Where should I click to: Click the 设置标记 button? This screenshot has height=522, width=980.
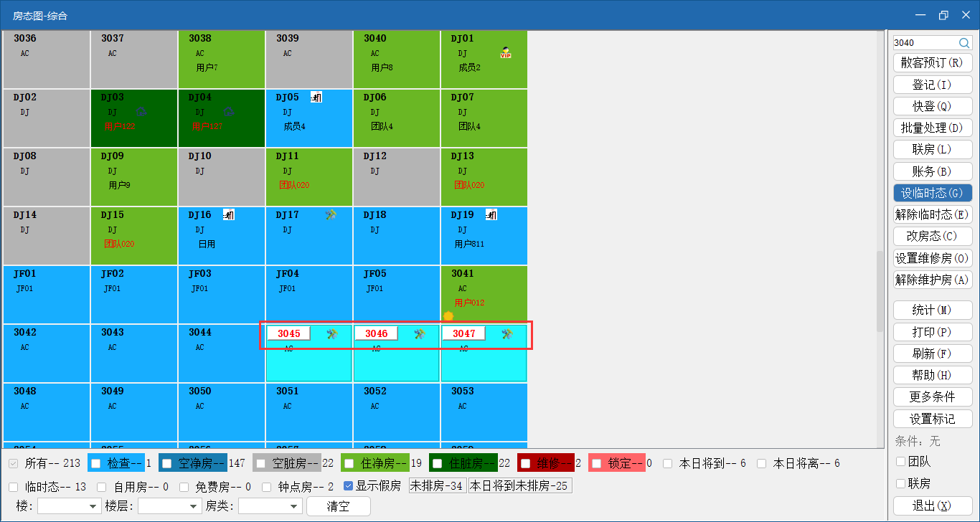click(933, 419)
